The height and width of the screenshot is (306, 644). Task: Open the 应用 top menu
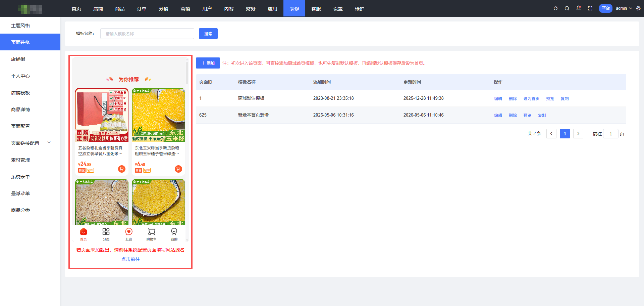[273, 8]
